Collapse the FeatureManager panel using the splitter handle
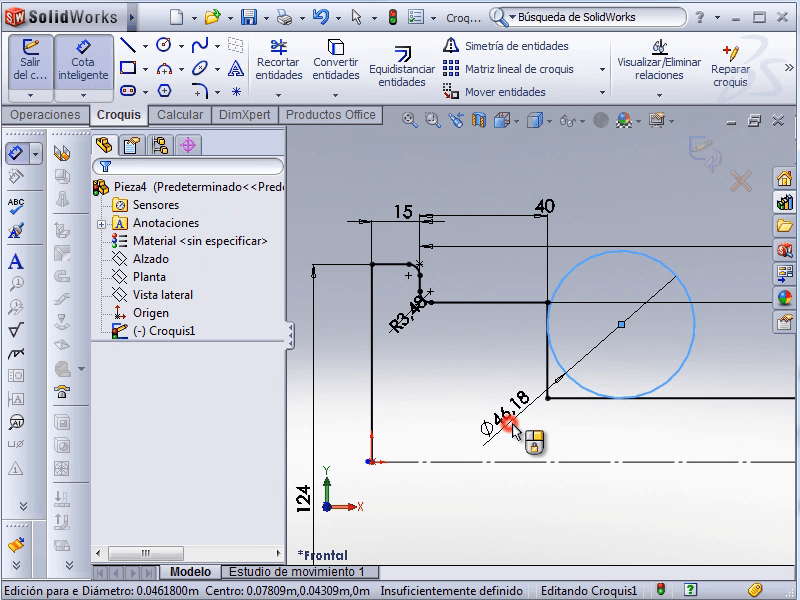Screen dimensions: 800x600 click(290, 335)
